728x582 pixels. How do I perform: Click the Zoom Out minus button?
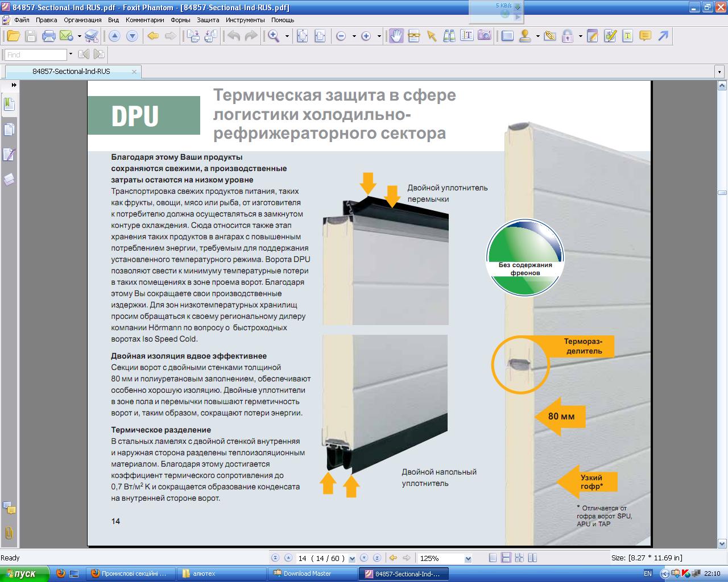tap(341, 36)
